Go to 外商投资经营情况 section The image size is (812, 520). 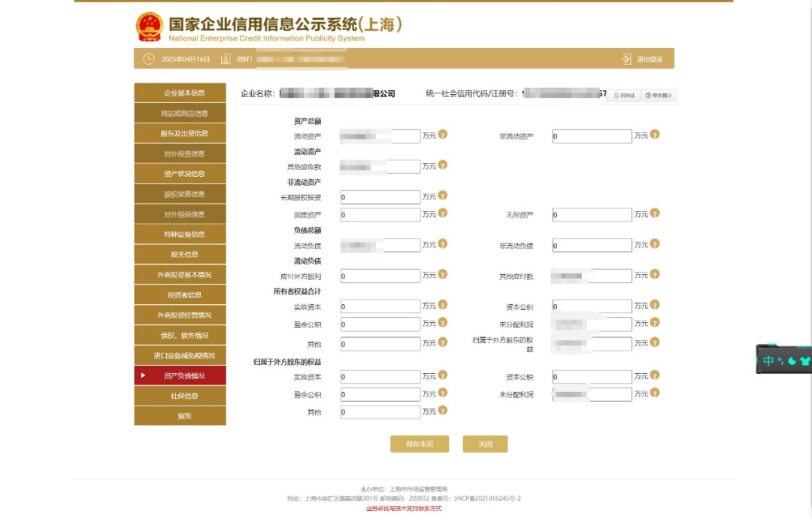[x=180, y=315]
